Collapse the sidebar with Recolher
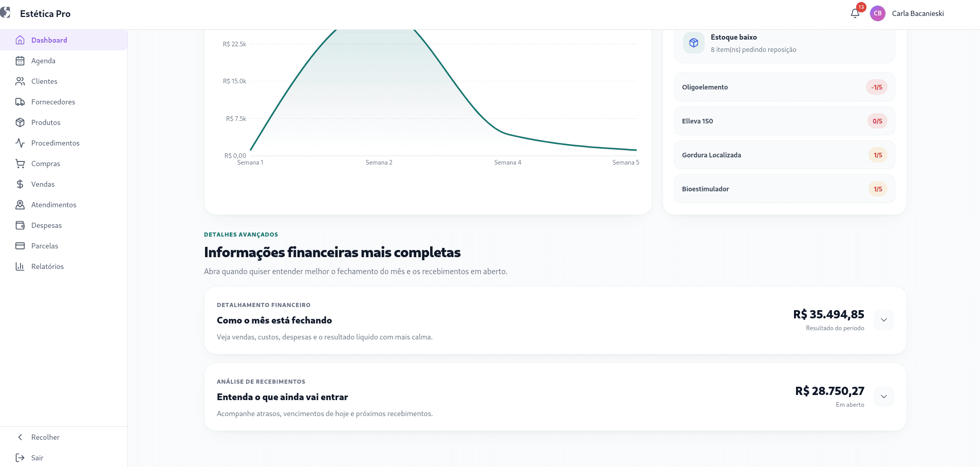The height and width of the screenshot is (467, 980). pos(64,437)
